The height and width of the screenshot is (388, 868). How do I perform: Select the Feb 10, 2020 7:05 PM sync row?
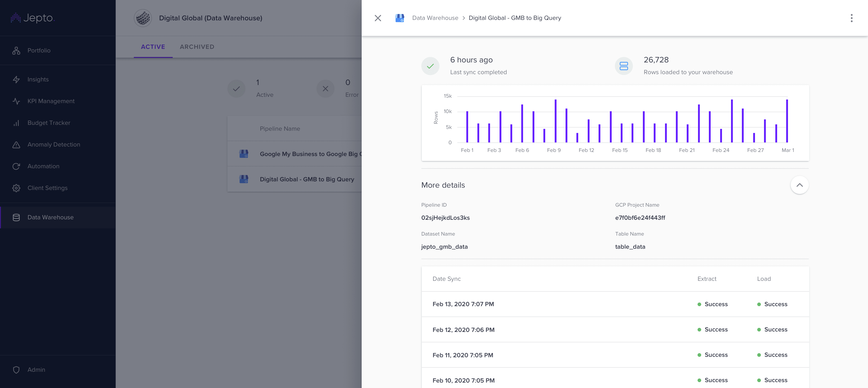click(615, 378)
